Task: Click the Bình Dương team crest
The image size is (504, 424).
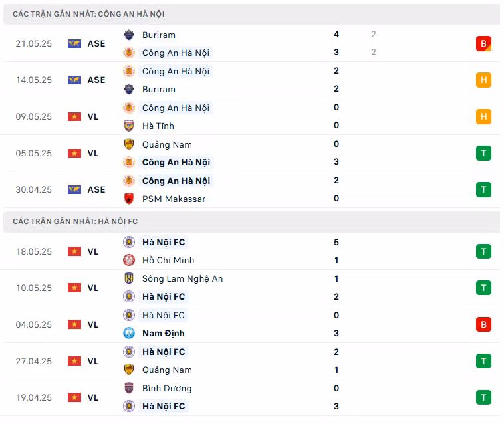Action: pyautogui.click(x=129, y=388)
